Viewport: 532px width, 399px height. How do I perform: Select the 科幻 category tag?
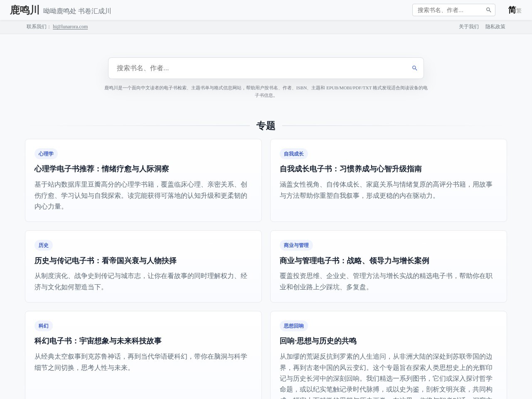tap(44, 326)
